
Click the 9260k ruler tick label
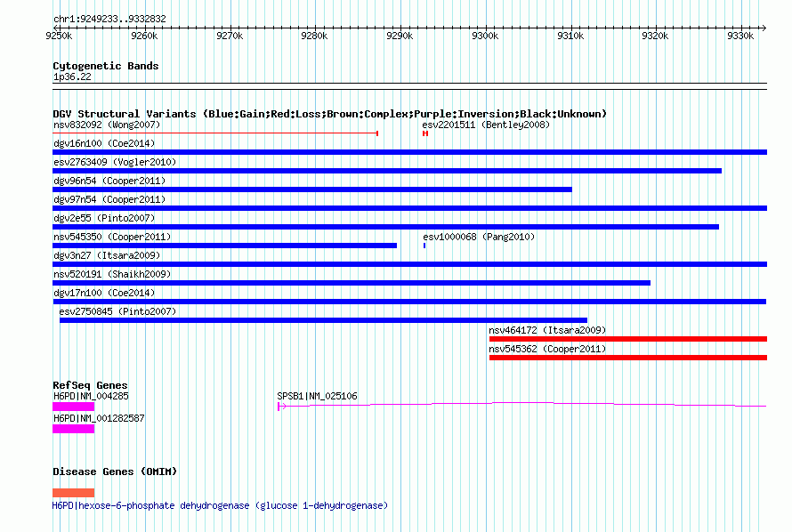(144, 36)
